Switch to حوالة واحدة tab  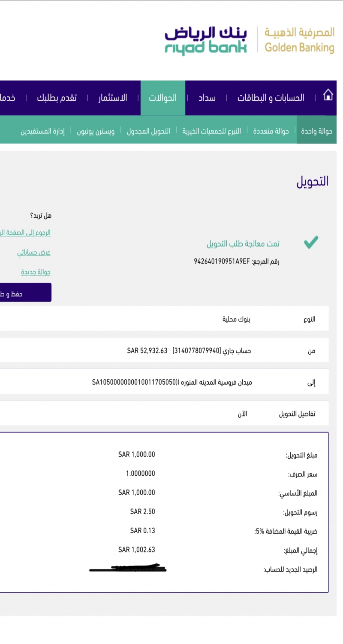pyautogui.click(x=317, y=131)
